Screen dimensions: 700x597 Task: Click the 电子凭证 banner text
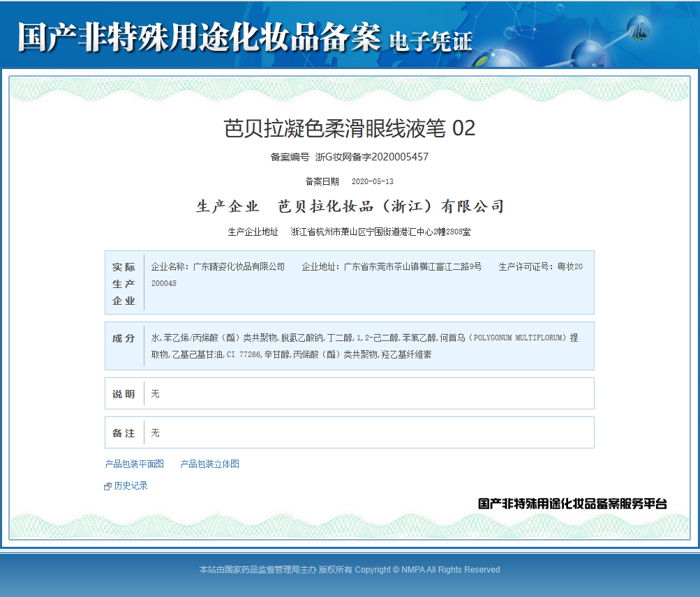coord(431,42)
